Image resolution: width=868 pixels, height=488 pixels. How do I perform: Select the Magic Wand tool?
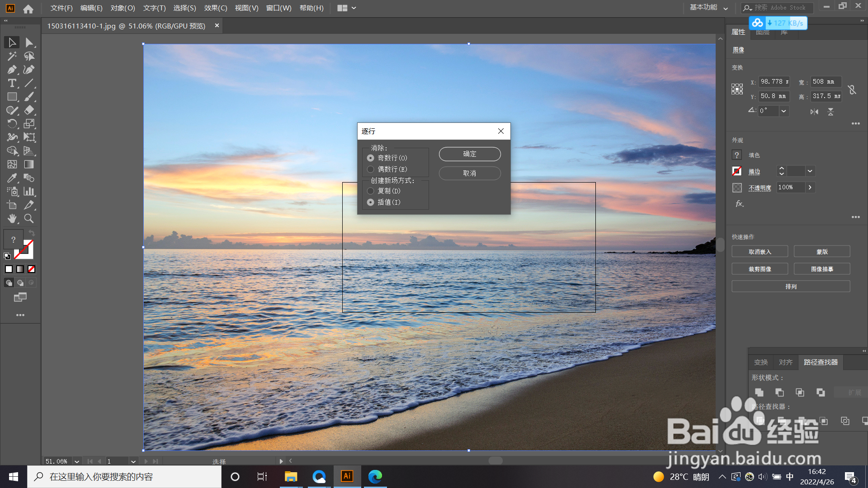point(12,56)
